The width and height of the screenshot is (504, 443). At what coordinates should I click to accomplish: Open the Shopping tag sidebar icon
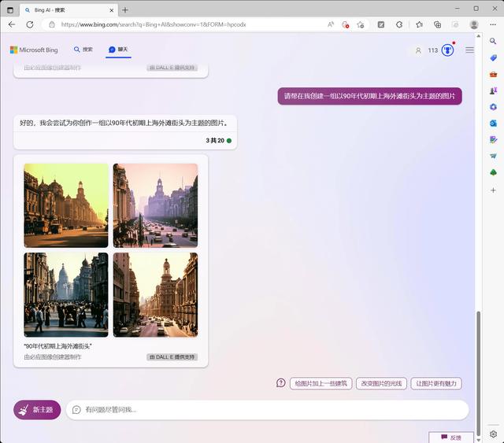[493, 58]
